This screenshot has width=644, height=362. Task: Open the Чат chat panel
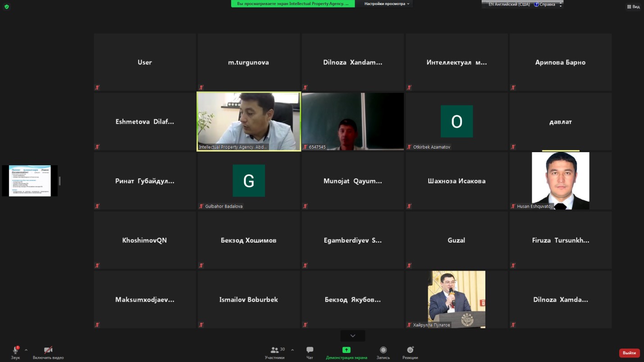(x=310, y=350)
